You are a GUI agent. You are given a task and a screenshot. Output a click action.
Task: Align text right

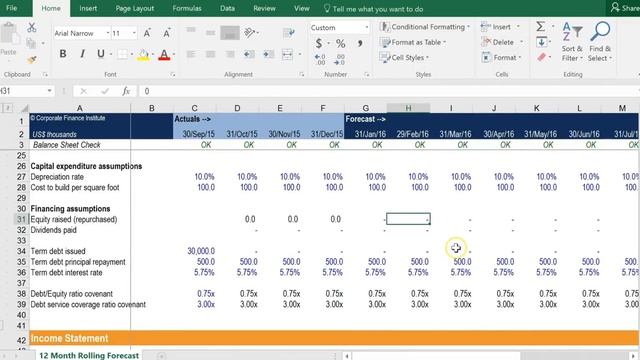tap(230, 54)
